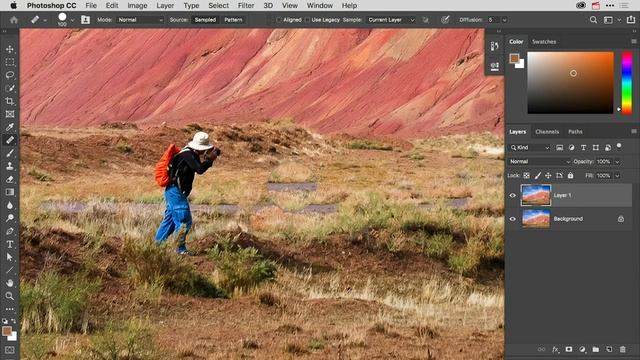Open the layer blend mode dropdown
Viewport: 640px width, 360px height.
(539, 162)
